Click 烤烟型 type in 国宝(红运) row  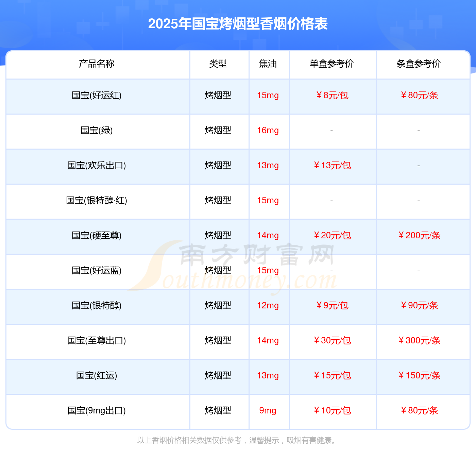(x=218, y=376)
